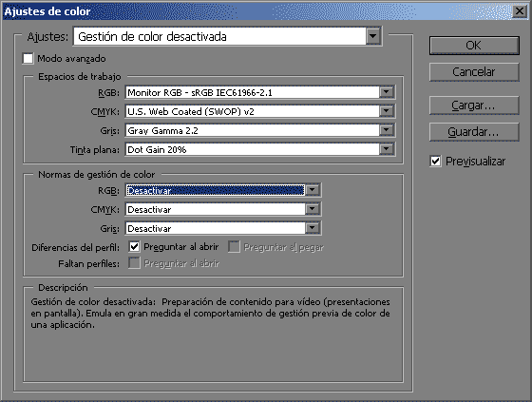Click the Guardar... button
532x402 pixels.
click(474, 132)
